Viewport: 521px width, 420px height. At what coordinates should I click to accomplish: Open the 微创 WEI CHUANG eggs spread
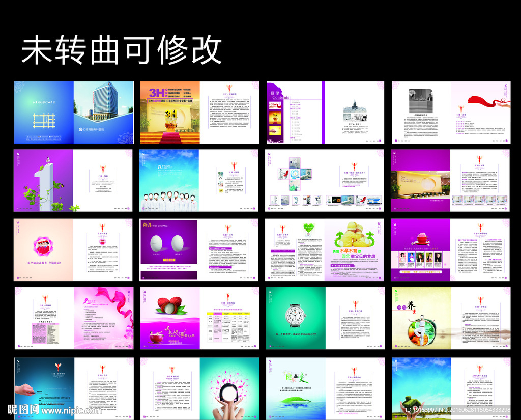199,250
